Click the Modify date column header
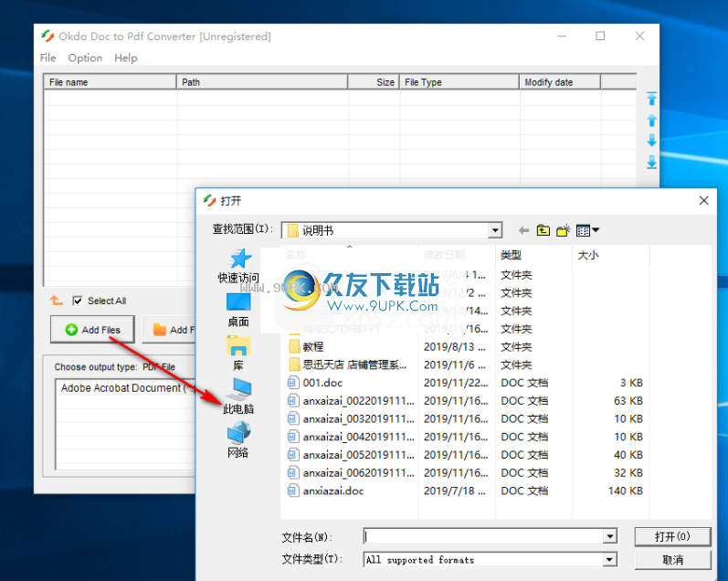This screenshot has width=728, height=581. pyautogui.click(x=560, y=81)
